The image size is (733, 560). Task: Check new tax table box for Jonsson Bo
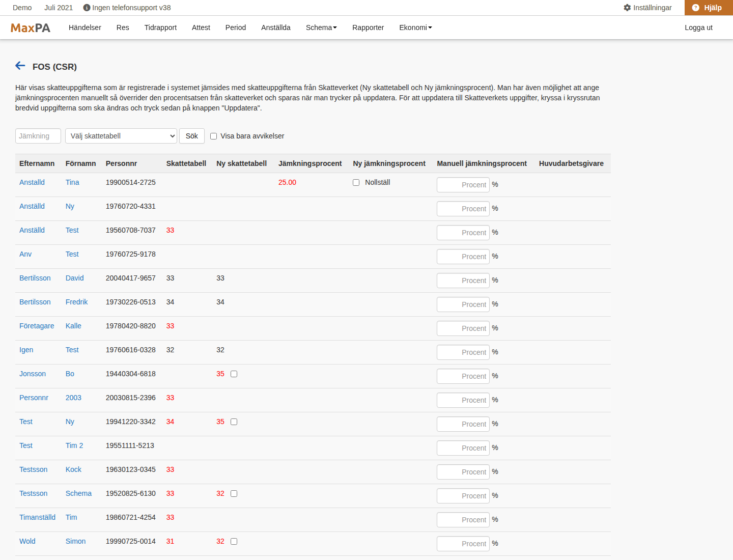[234, 374]
